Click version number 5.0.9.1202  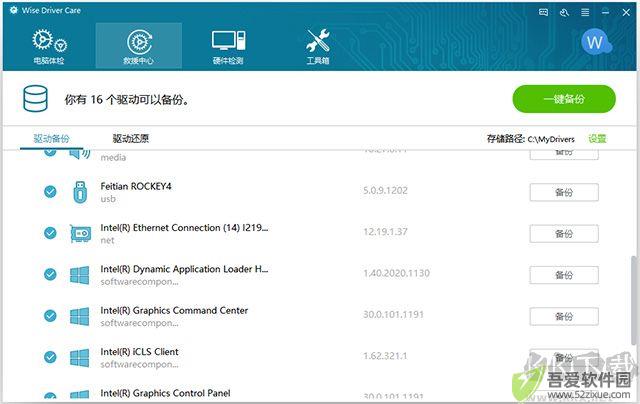(x=385, y=191)
